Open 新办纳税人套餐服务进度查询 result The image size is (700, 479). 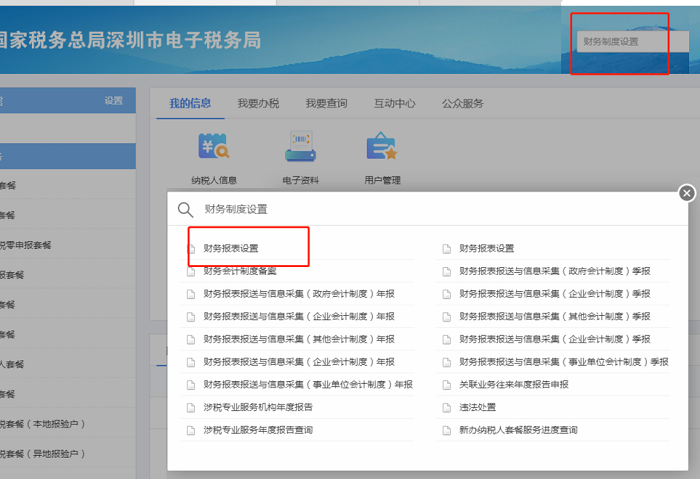point(518,431)
